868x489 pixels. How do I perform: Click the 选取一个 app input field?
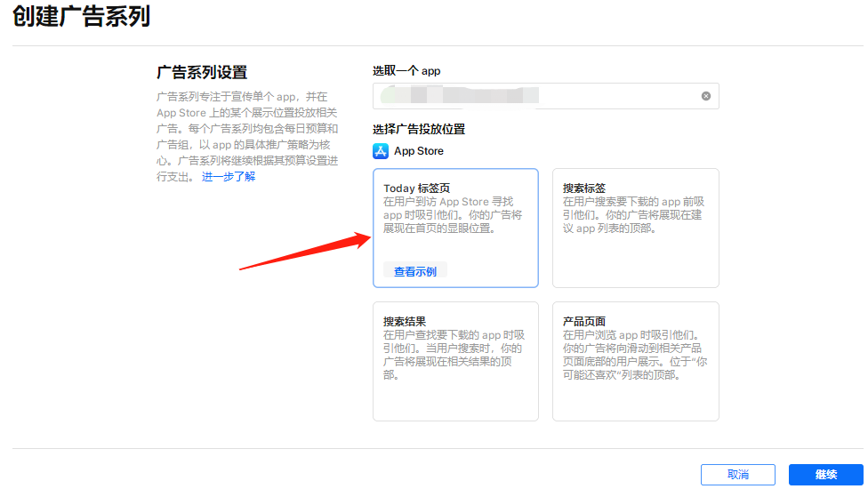pos(546,96)
